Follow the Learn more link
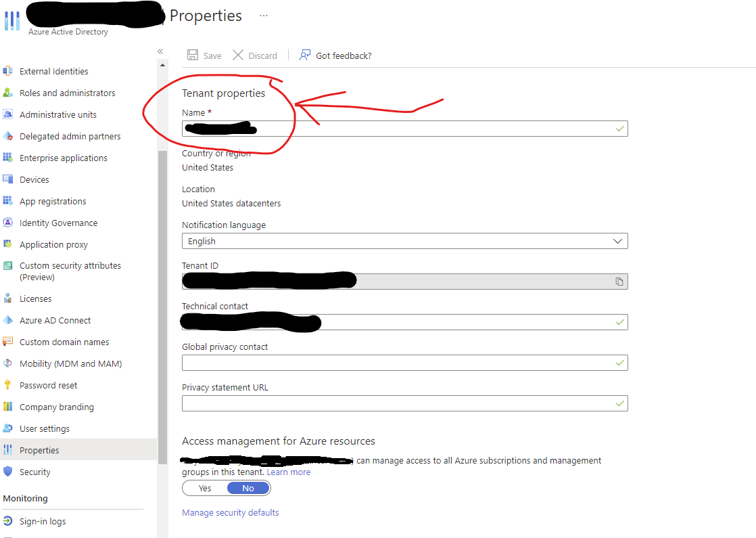 coord(288,472)
